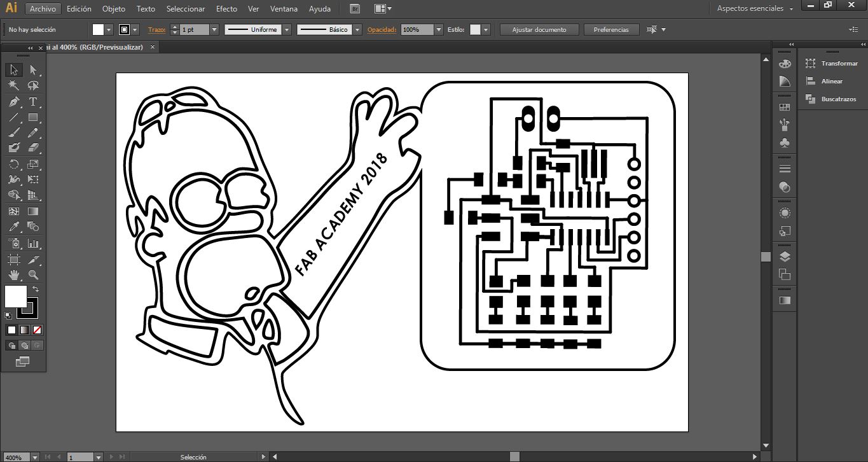The height and width of the screenshot is (462, 868).
Task: Open the Transformar panel
Action: [832, 64]
